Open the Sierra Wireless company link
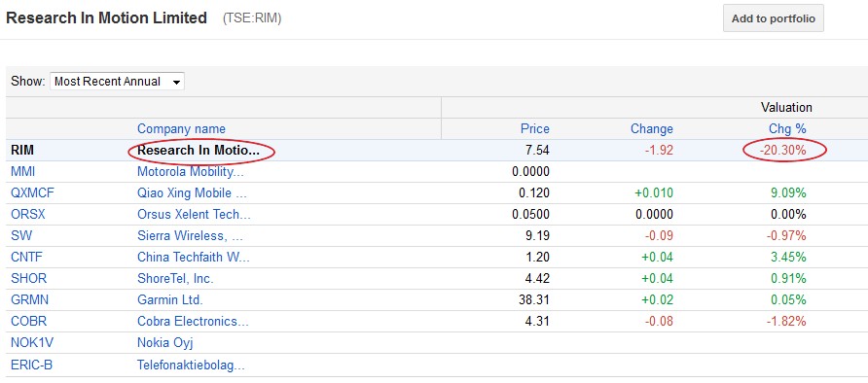Viewport: 868px width, 383px height. (190, 236)
